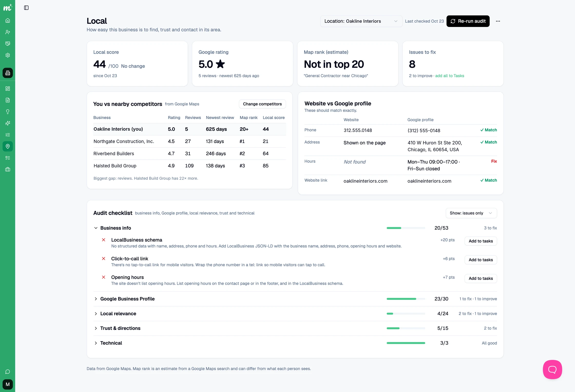Image resolution: width=575 pixels, height=392 pixels.
Task: Open the sparkle AI icon in sidebar
Action: (x=8, y=123)
